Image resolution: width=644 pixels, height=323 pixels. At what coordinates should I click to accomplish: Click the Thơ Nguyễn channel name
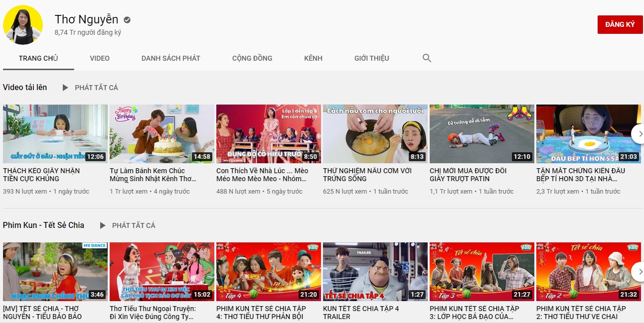(87, 19)
